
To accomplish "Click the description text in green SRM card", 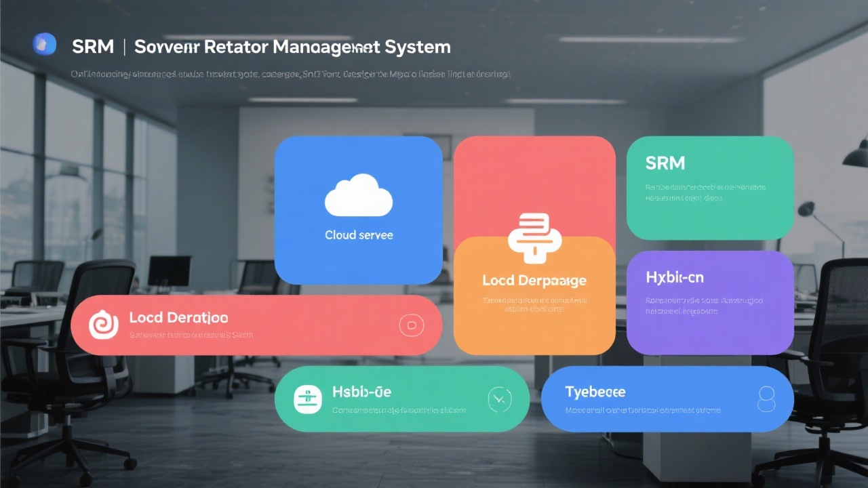I will pyautogui.click(x=705, y=192).
